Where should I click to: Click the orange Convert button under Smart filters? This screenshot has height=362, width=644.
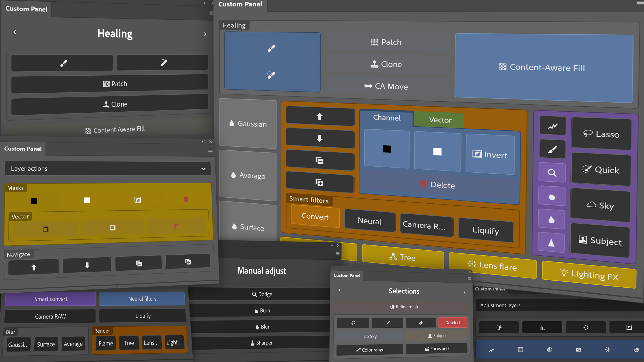(x=315, y=216)
